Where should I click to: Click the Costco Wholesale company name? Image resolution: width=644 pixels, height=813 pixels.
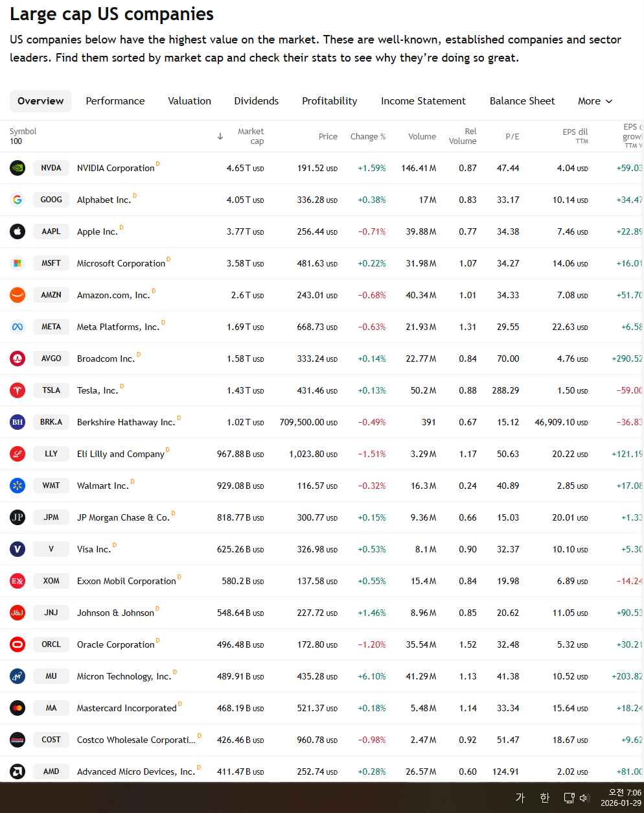click(136, 740)
